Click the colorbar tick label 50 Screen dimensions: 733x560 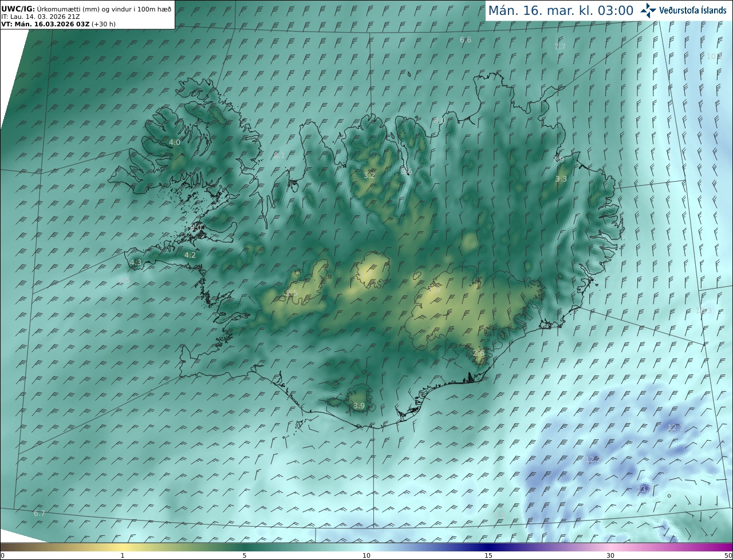728,555
